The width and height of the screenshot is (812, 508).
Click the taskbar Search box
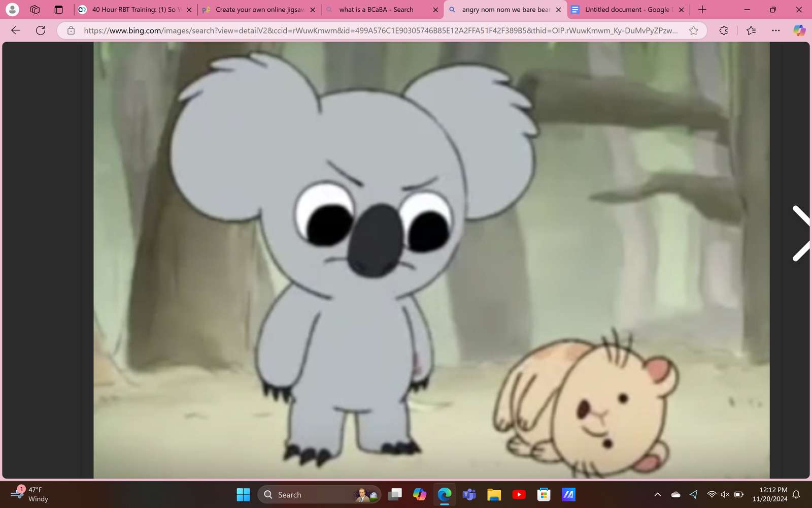319,494
